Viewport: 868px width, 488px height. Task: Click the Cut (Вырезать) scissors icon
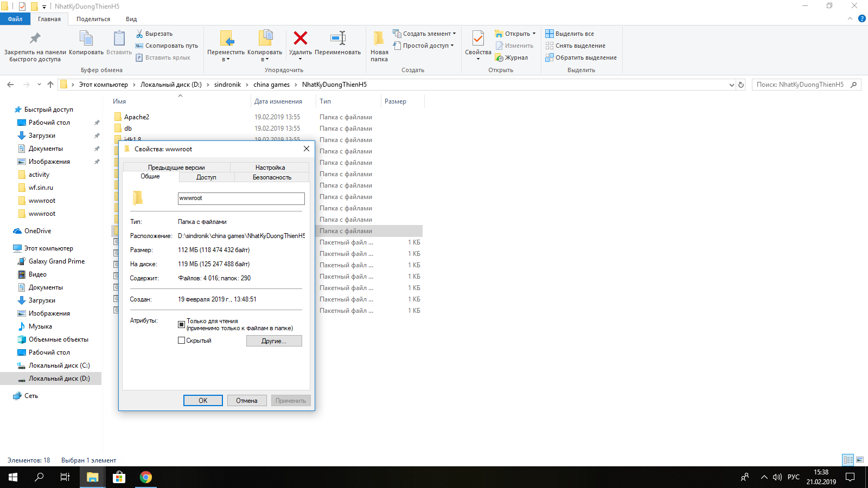tap(139, 34)
